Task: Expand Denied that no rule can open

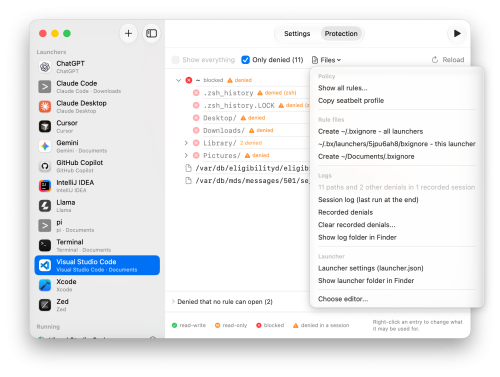Action: (173, 302)
